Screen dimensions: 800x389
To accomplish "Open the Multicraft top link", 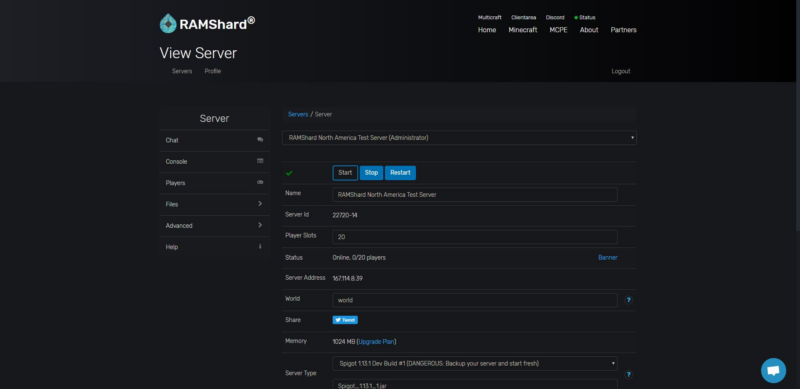I will [x=490, y=17].
